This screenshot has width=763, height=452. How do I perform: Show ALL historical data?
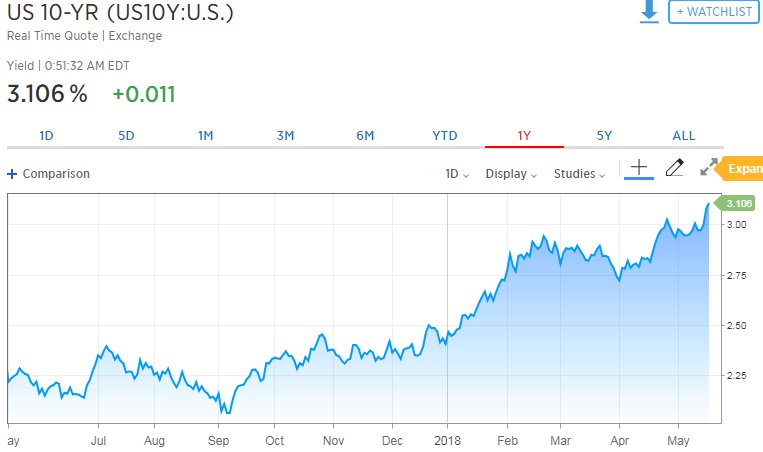click(x=684, y=136)
